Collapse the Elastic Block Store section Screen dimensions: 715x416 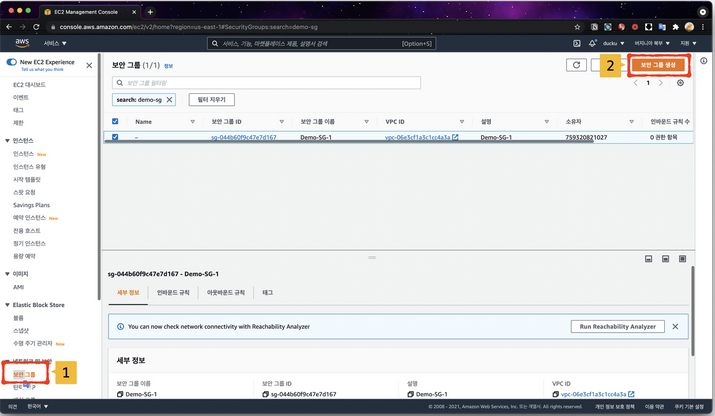(x=8, y=304)
